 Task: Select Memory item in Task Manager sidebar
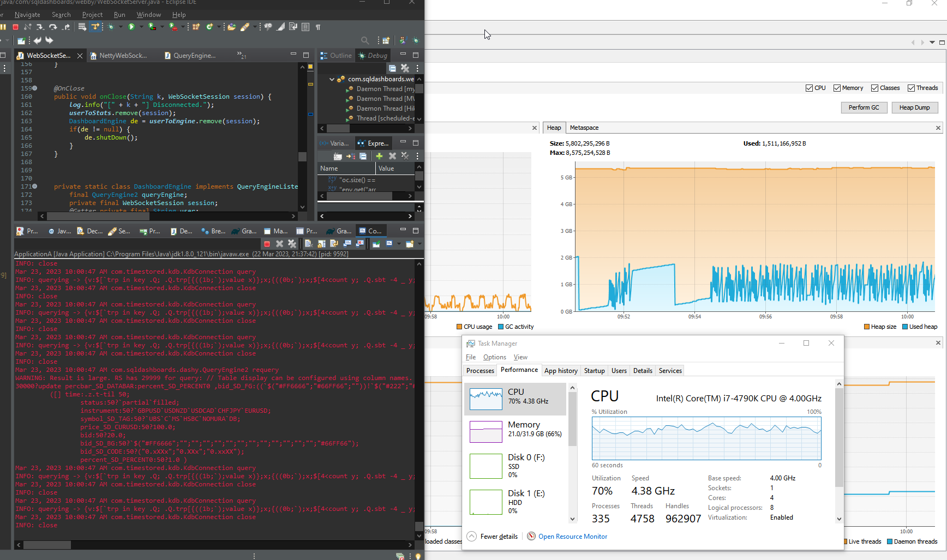(516, 431)
